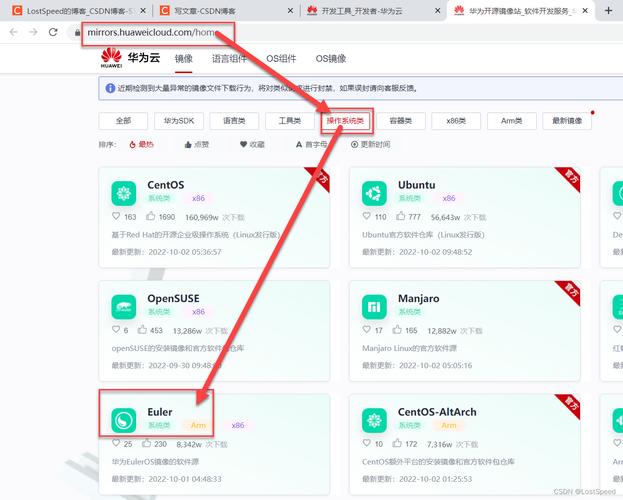Viewport: 623px width, 500px height.
Task: Filter by x86类 category
Action: [x=456, y=121]
